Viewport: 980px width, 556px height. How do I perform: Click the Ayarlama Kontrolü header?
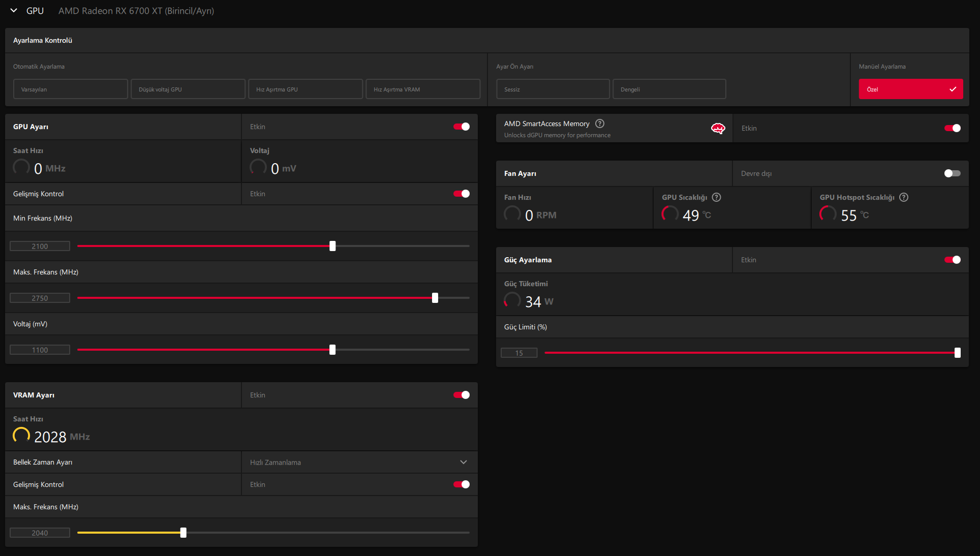pyautogui.click(x=43, y=40)
